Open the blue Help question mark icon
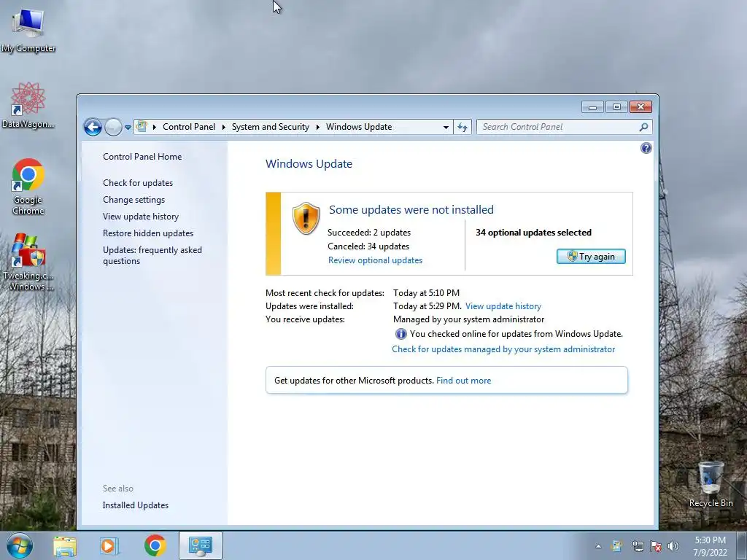747x560 pixels. click(x=646, y=148)
